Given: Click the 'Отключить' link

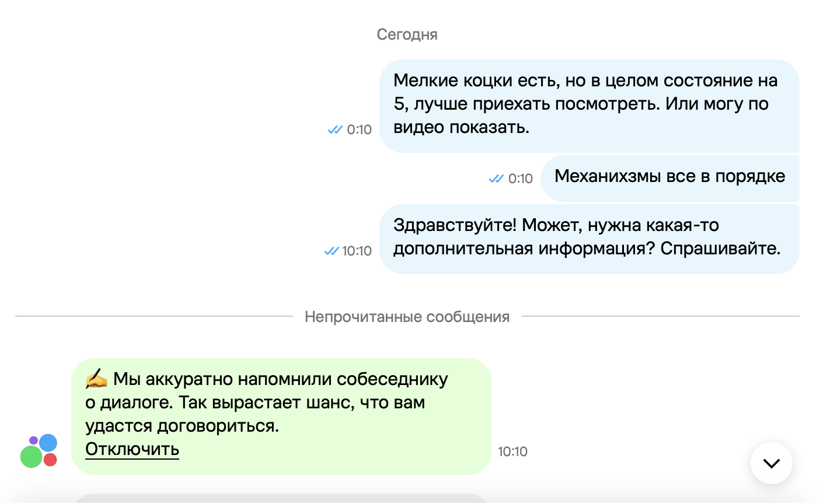Looking at the screenshot, I should pyautogui.click(x=132, y=449).
